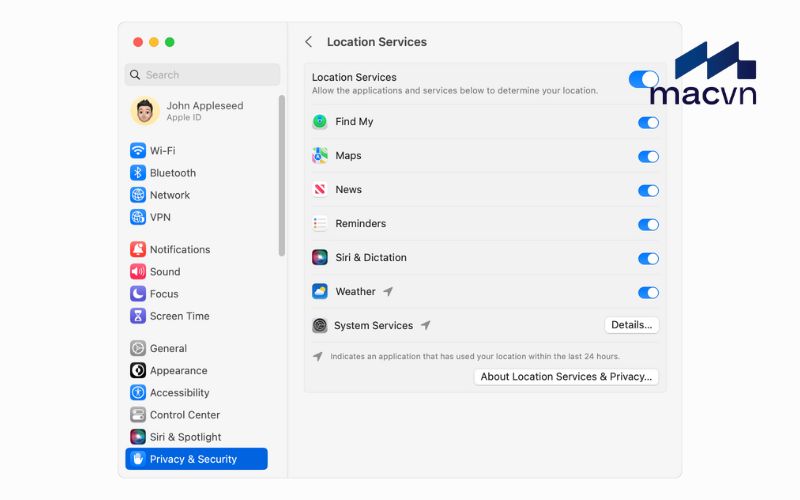Open About Location Services & Privacy
The image size is (800, 500).
pyautogui.click(x=566, y=377)
